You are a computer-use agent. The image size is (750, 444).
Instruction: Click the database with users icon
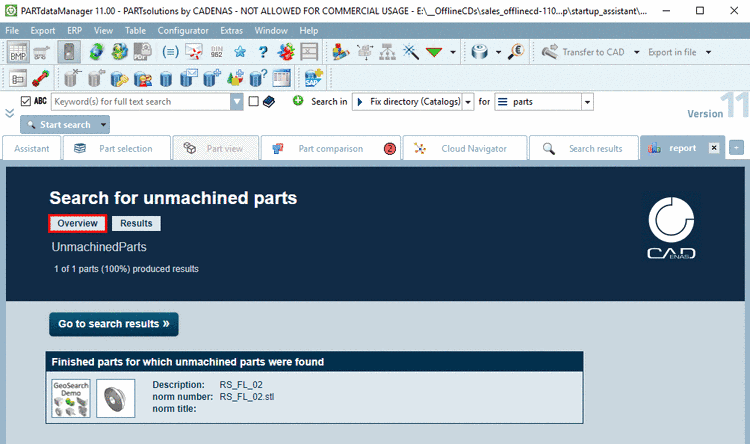pyautogui.click(x=143, y=78)
